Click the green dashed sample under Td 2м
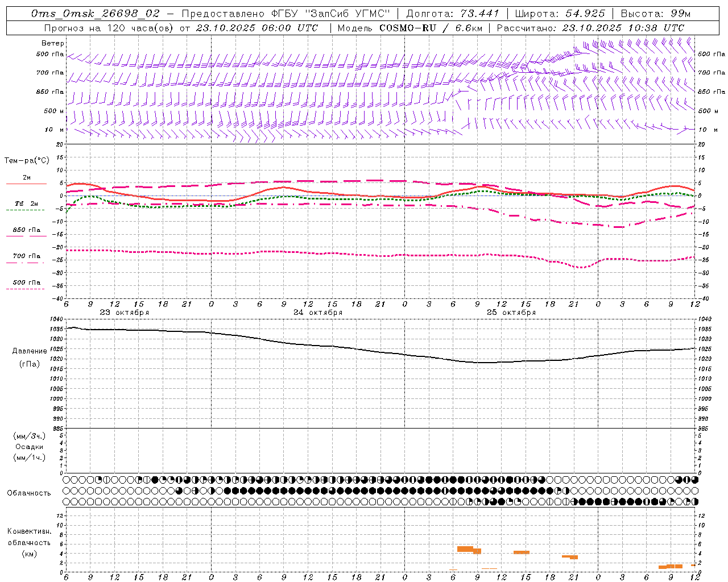728x582 pixels. (x=25, y=210)
